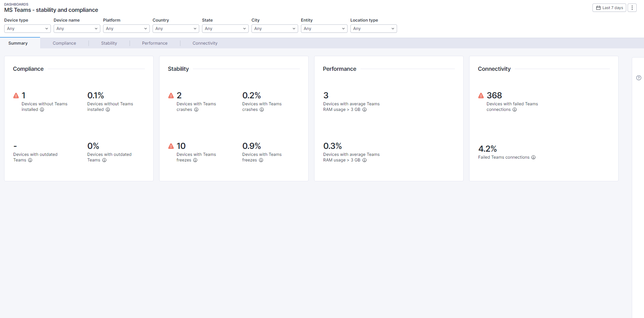Click info icon for 10 devices with Teams freezes
The image size is (644, 318).
[195, 160]
